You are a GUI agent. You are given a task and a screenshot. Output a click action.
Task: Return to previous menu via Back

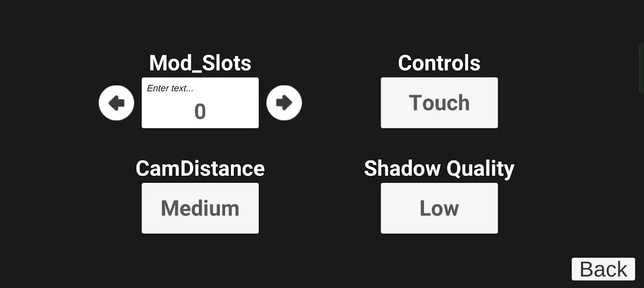pos(603,269)
